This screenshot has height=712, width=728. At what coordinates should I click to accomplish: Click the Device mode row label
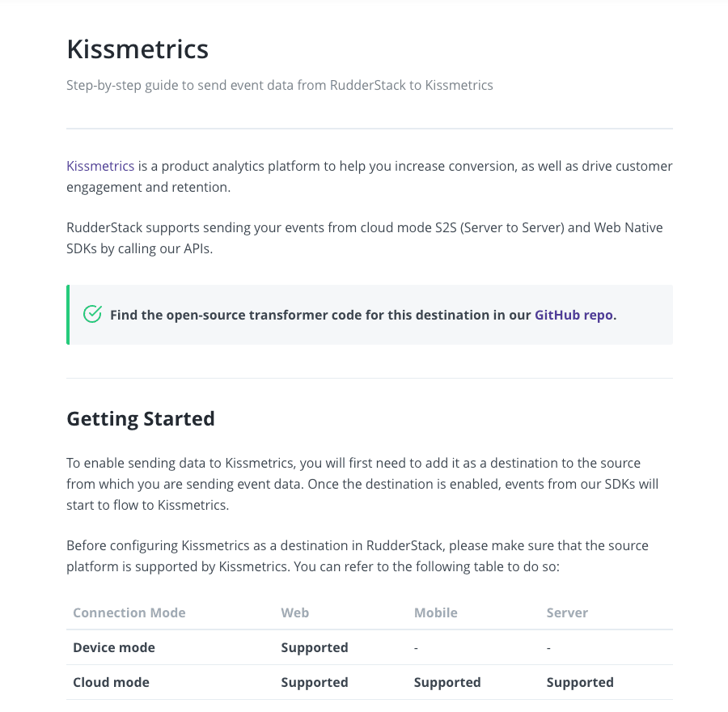pyautogui.click(x=114, y=647)
